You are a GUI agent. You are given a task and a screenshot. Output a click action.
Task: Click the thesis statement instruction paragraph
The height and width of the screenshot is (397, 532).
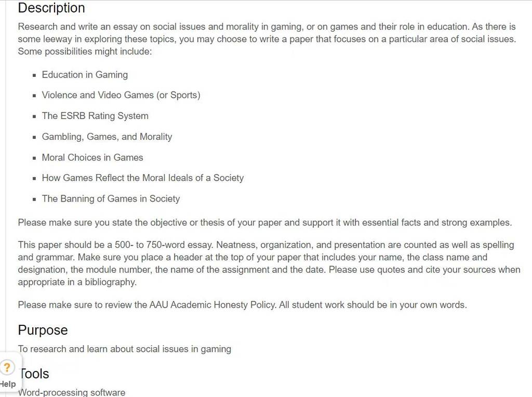265,222
